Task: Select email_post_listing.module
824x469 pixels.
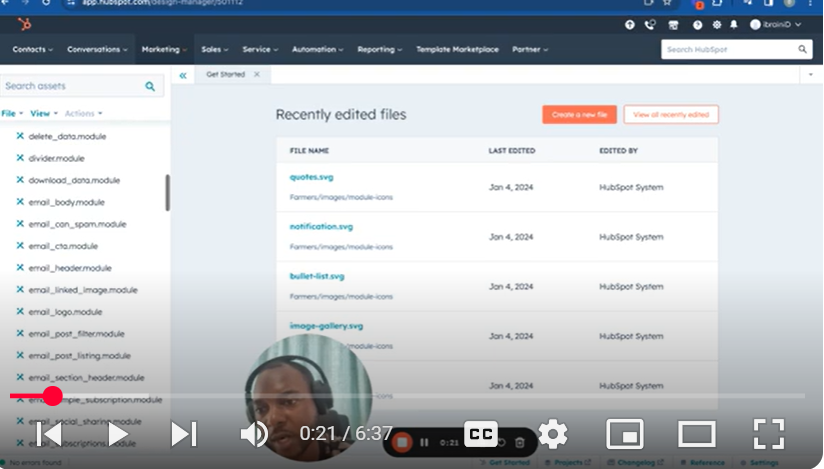Action: 79,356
